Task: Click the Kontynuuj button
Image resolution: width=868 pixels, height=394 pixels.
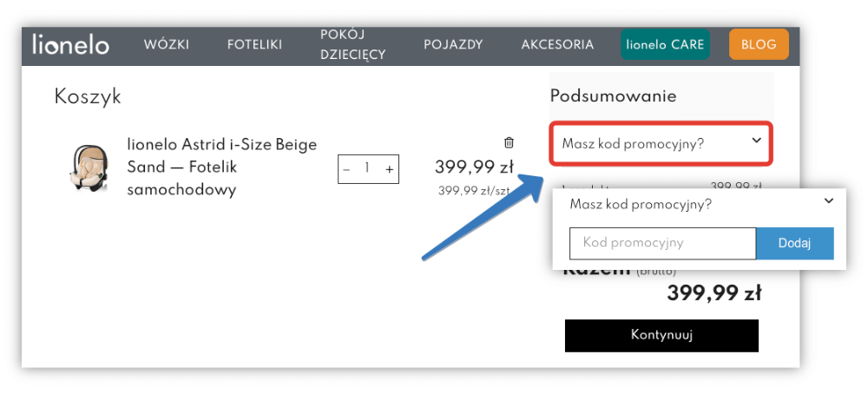Action: pos(661,335)
